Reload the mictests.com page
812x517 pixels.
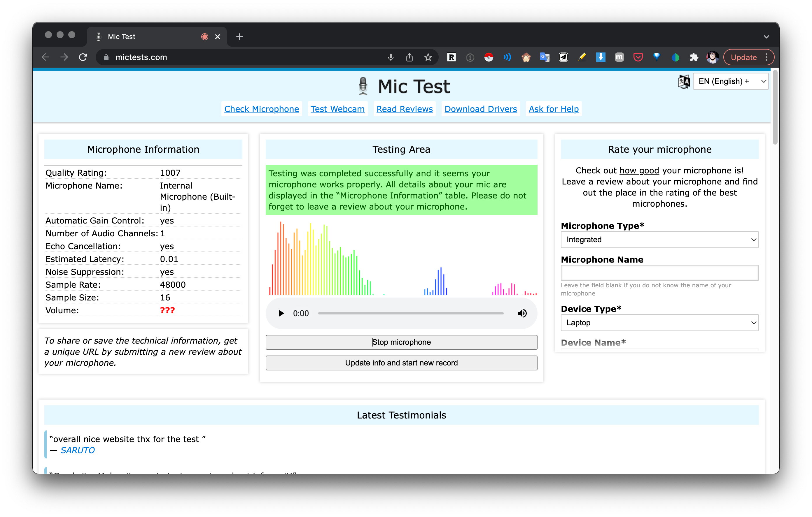click(x=83, y=57)
